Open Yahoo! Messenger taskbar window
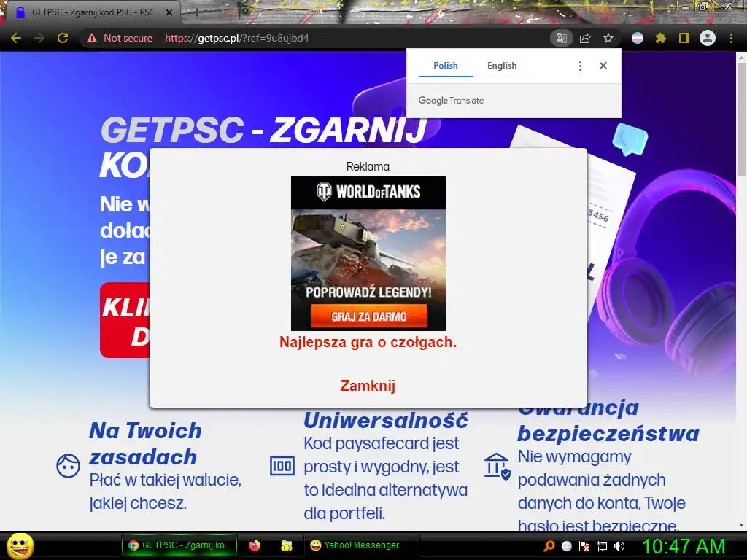 point(361,545)
